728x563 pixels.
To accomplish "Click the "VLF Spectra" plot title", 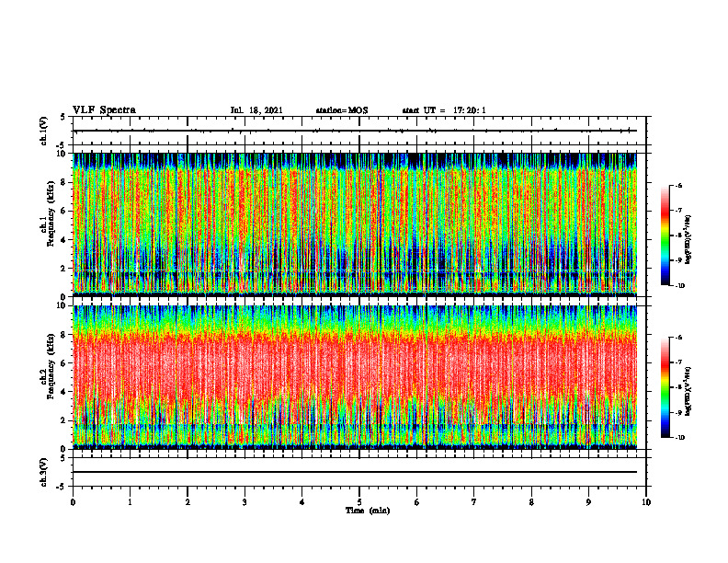I will pyautogui.click(x=104, y=110).
